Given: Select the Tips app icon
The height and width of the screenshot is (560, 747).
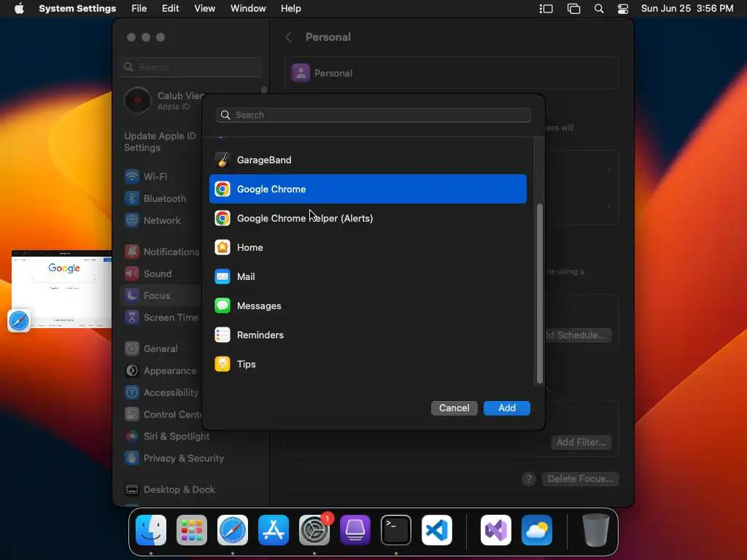Looking at the screenshot, I should tap(222, 364).
